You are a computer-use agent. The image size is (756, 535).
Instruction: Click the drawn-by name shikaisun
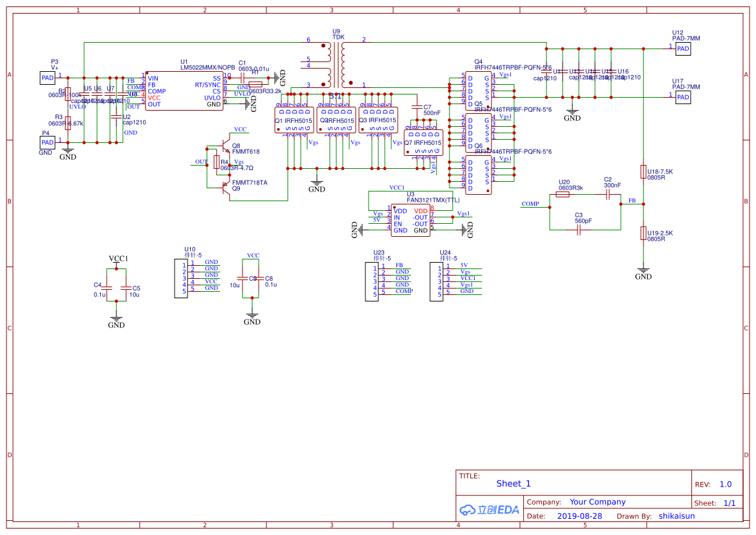pyautogui.click(x=677, y=516)
